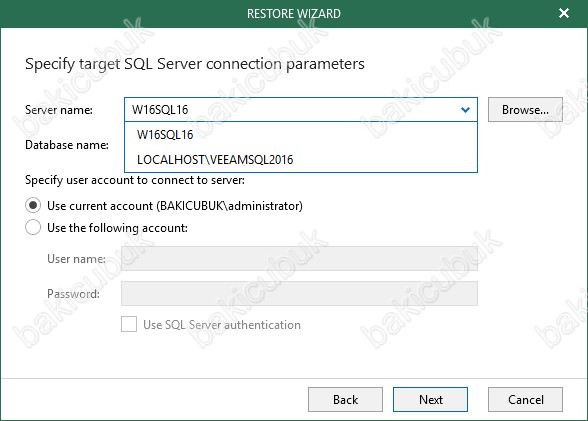This screenshot has width=588, height=421.
Task: Proceed to the next wizard step with Next
Action: click(x=430, y=400)
